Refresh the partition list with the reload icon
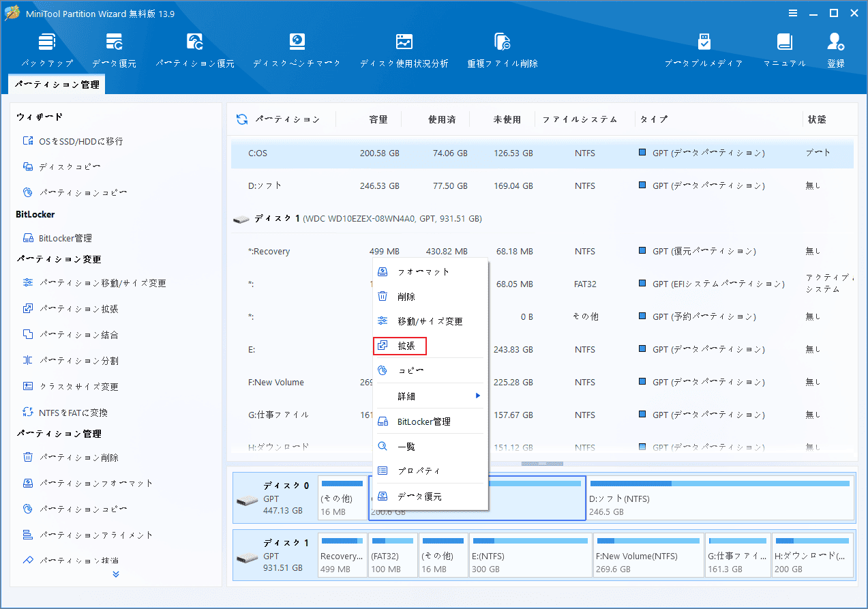This screenshot has height=609, width=868. click(242, 119)
